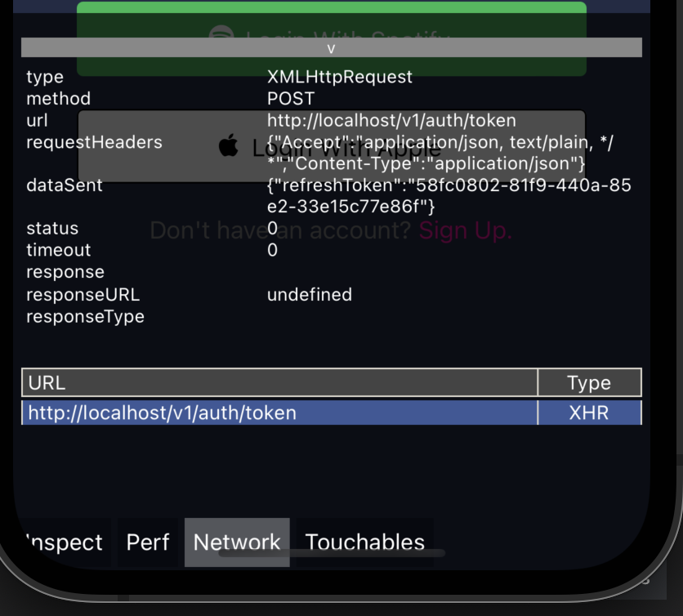Select the Touchables tab
The width and height of the screenshot is (683, 616).
point(364,542)
